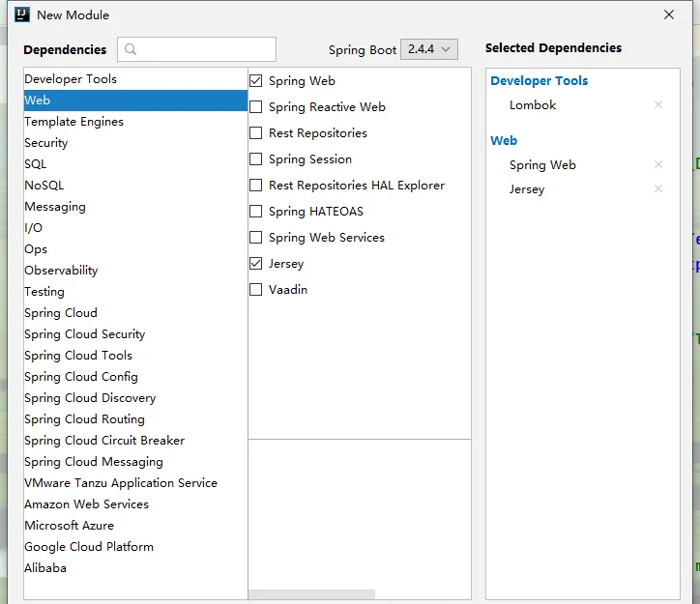The width and height of the screenshot is (700, 604).
Task: Click the blue Developer Tools group heading
Action: [x=539, y=81]
